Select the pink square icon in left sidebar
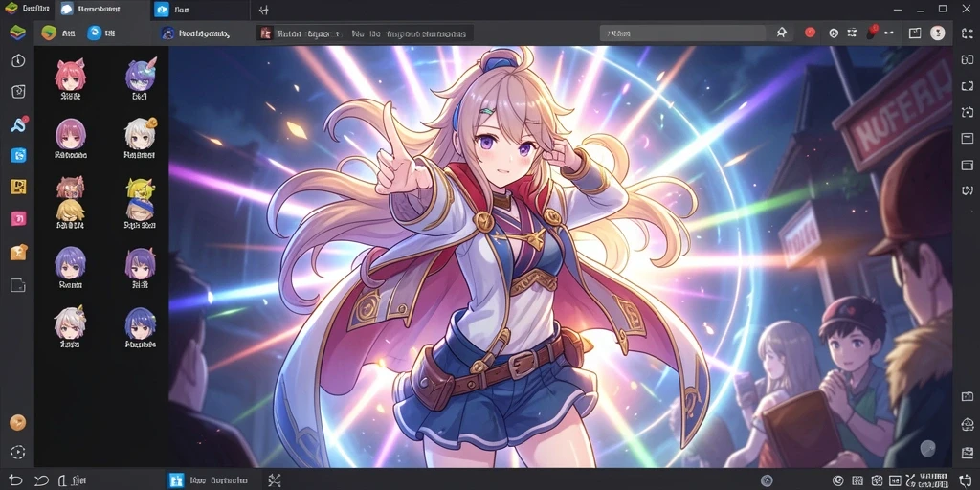 (18, 218)
